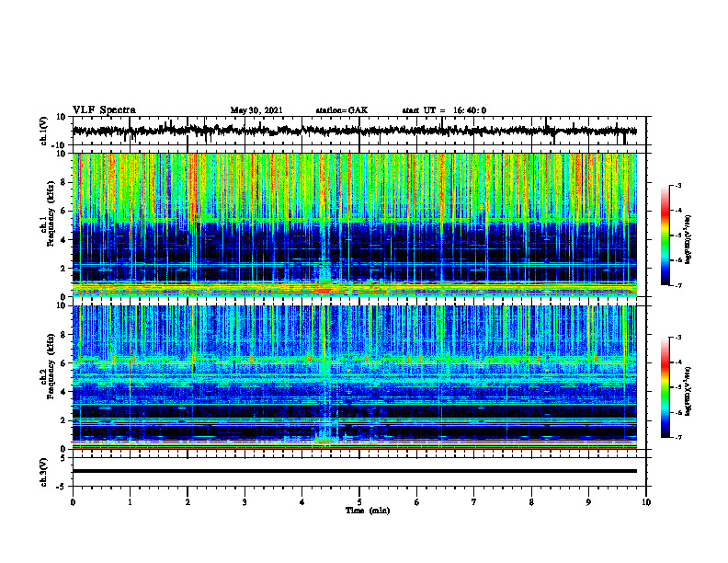Click the log(PSD) label of lower colorbar
Screen dimensions: 728x563
coord(688,391)
